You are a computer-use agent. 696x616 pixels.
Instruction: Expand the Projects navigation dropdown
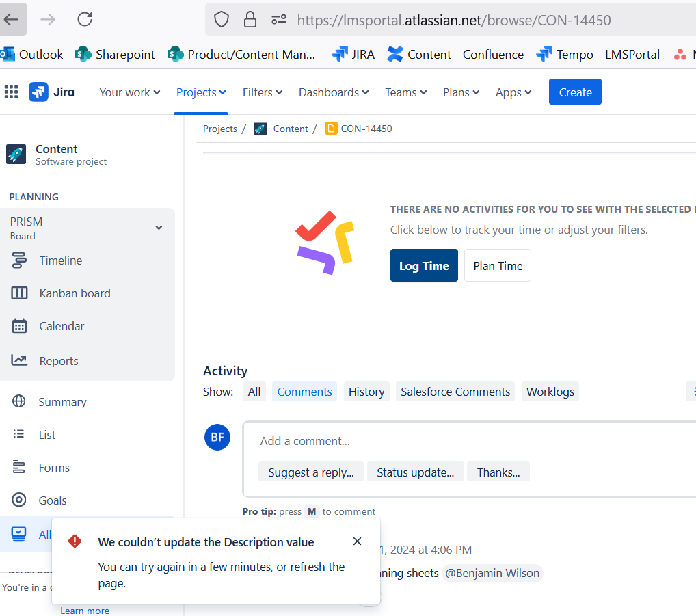tap(200, 92)
